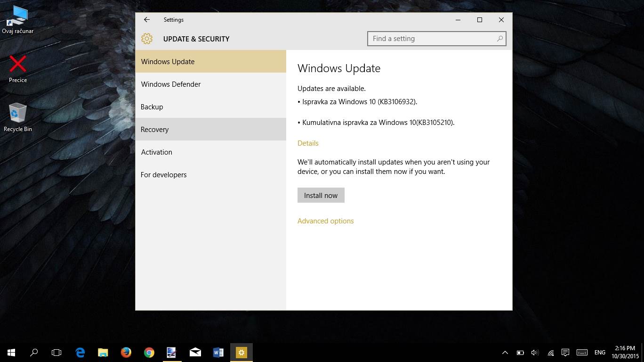Image resolution: width=644 pixels, height=362 pixels.
Task: Open Word from the taskbar
Action: point(218,353)
